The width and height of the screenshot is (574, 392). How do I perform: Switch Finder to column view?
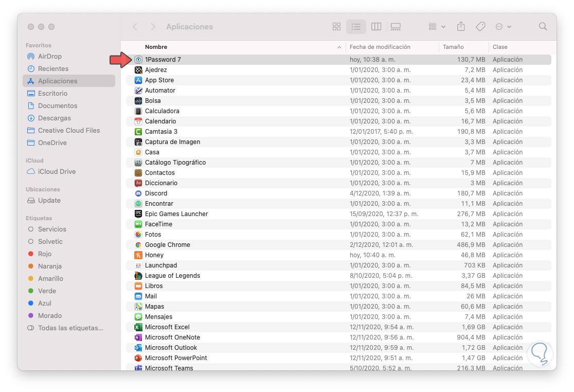(x=376, y=26)
